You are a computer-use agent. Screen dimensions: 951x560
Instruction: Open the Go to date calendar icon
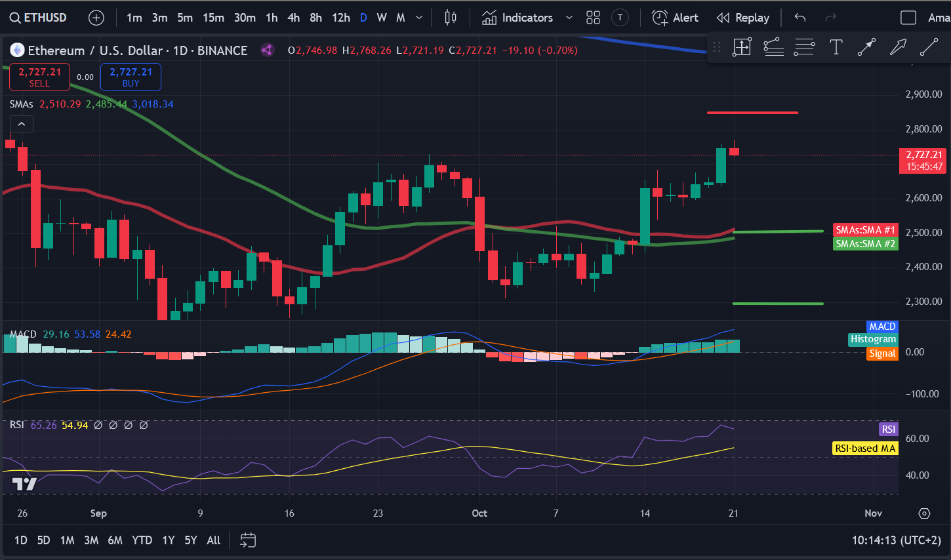[248, 540]
